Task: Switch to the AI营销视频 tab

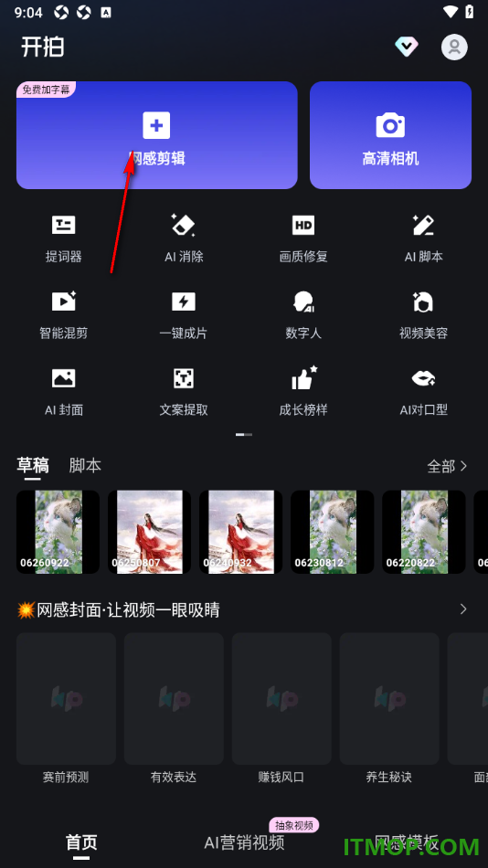Action: click(244, 842)
